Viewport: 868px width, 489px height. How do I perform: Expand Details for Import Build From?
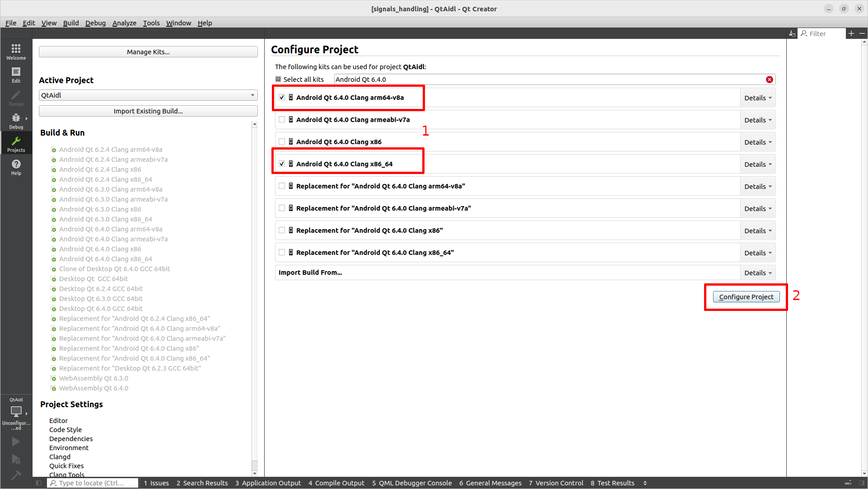coord(757,273)
